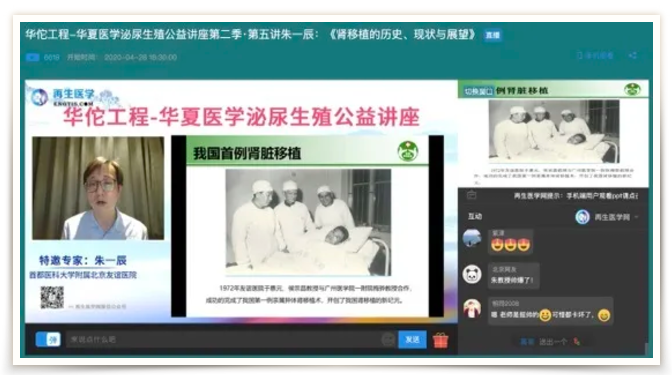672x375 pixels.
Task: Click the chat panel scrollbar
Action: point(646,348)
